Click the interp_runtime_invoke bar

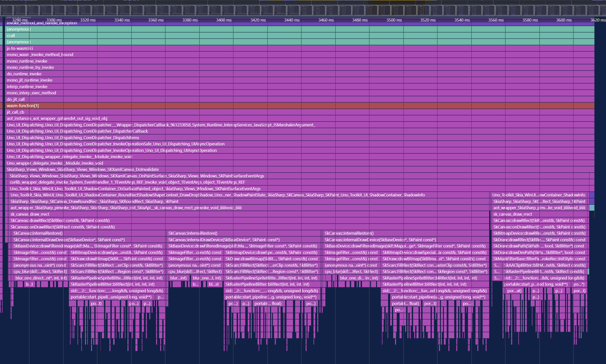pos(27,87)
